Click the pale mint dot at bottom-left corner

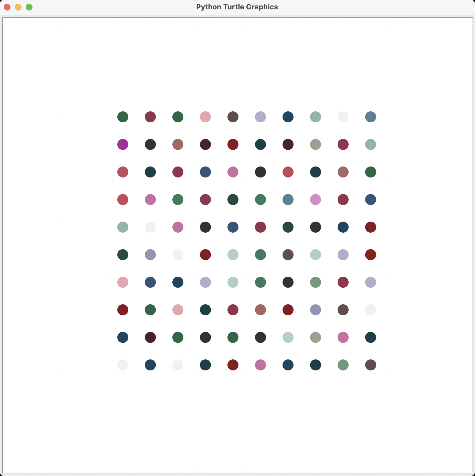click(123, 365)
